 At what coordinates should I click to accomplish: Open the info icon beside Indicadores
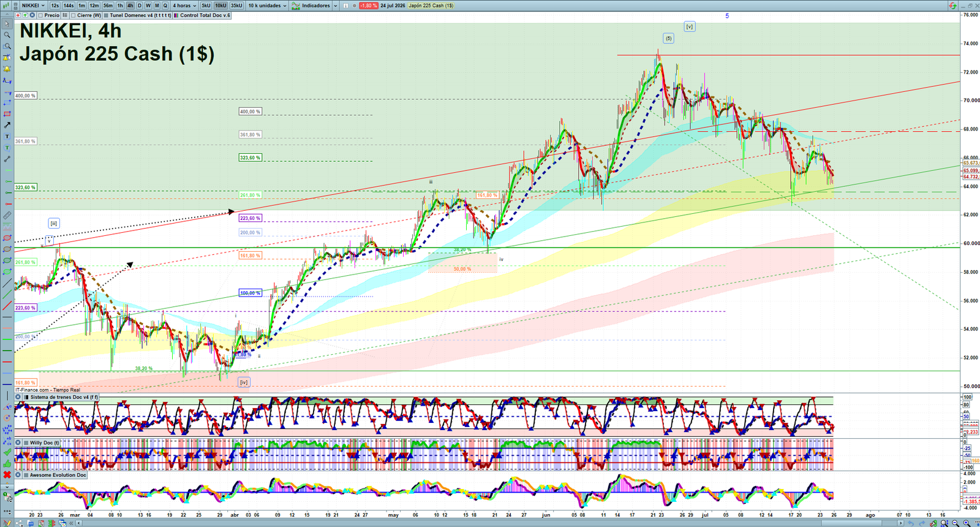(x=345, y=6)
